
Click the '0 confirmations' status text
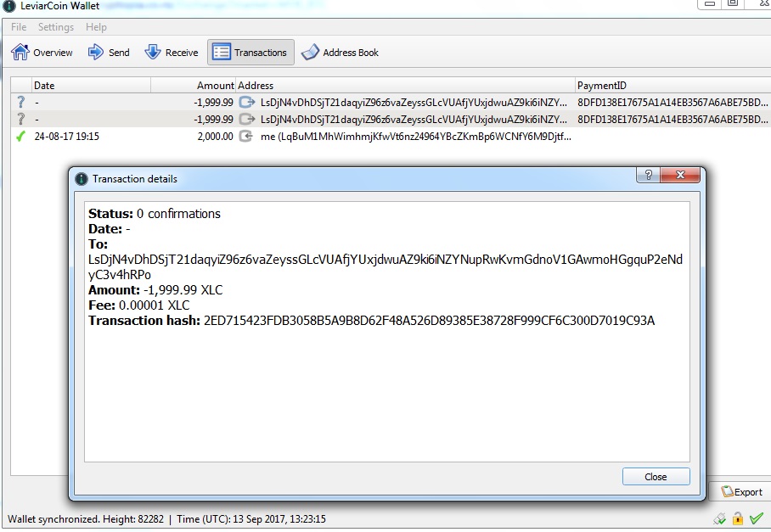pos(178,214)
